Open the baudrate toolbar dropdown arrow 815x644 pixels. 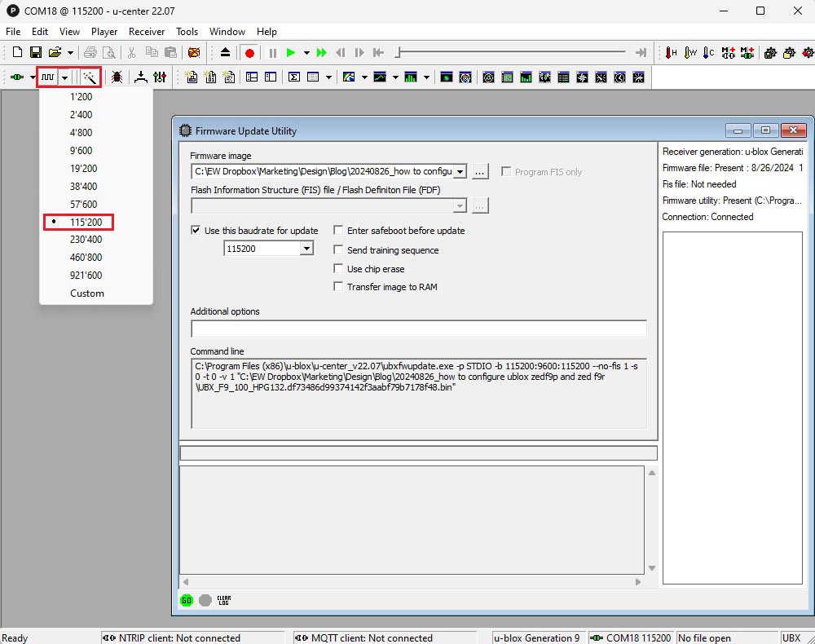point(64,77)
